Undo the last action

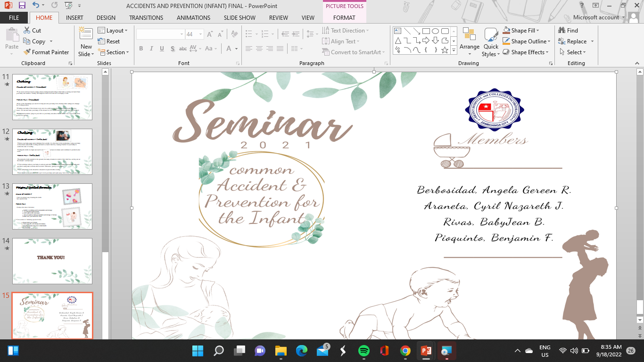36,6
